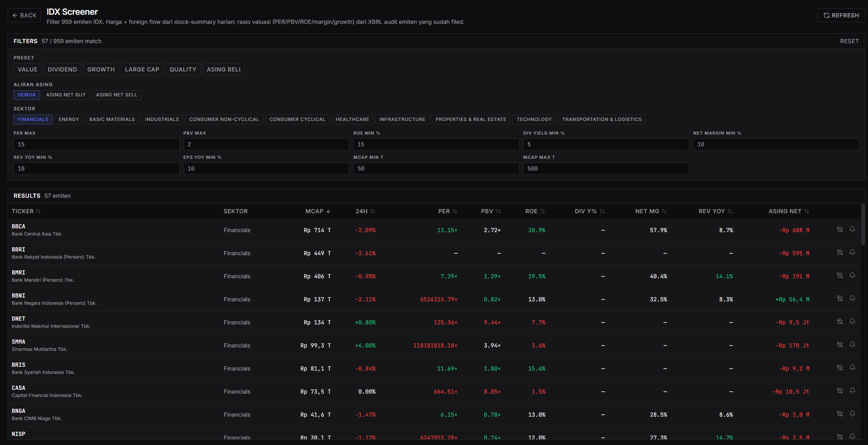This screenshot has height=445, width=868.
Task: Sort results by MCAP column
Action: pos(318,211)
